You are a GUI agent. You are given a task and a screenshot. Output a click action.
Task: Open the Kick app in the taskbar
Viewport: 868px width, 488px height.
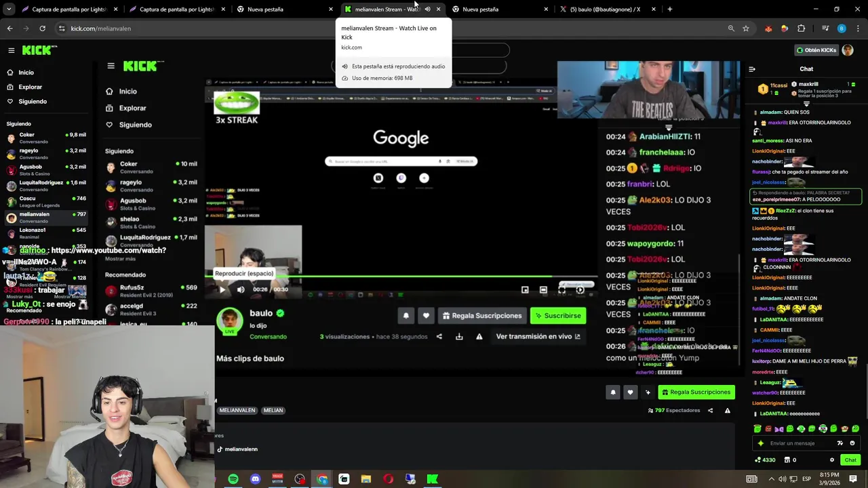pyautogui.click(x=432, y=479)
